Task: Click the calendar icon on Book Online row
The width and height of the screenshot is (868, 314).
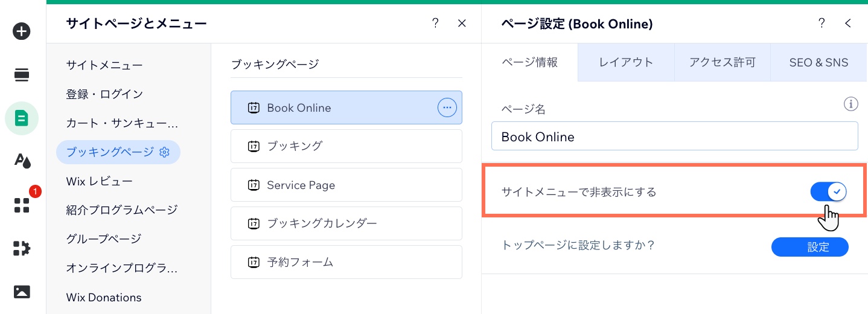Action: click(254, 108)
